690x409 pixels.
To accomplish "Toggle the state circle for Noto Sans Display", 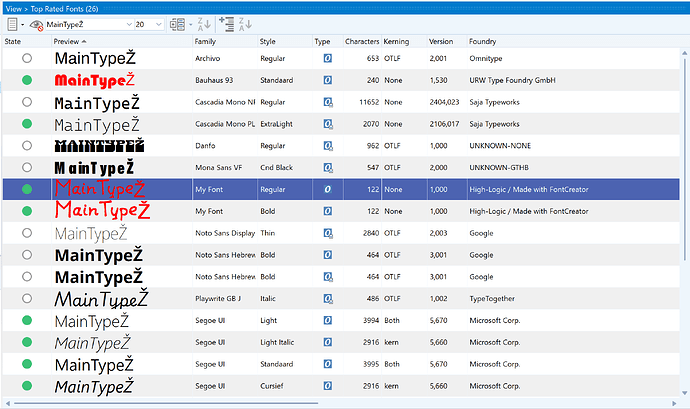I will tap(27, 233).
